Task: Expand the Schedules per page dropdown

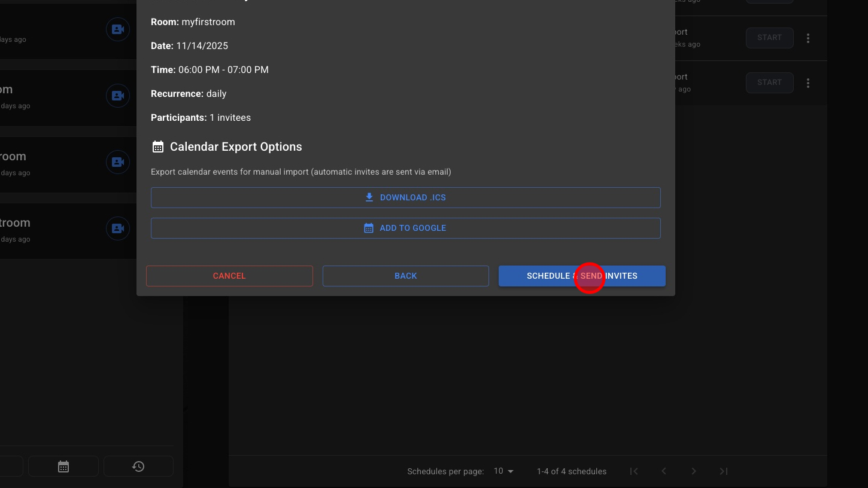Action: point(503,471)
